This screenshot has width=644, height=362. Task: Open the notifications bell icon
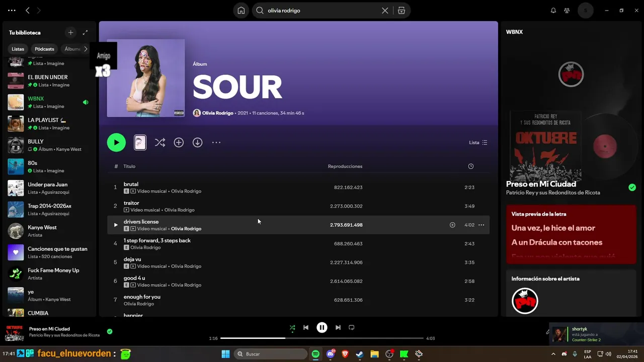(553, 11)
